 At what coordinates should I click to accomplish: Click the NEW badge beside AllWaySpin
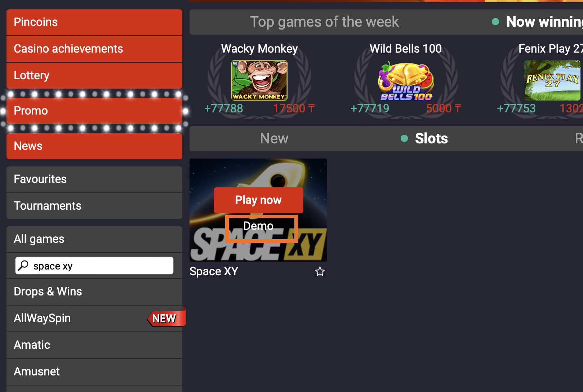click(166, 318)
